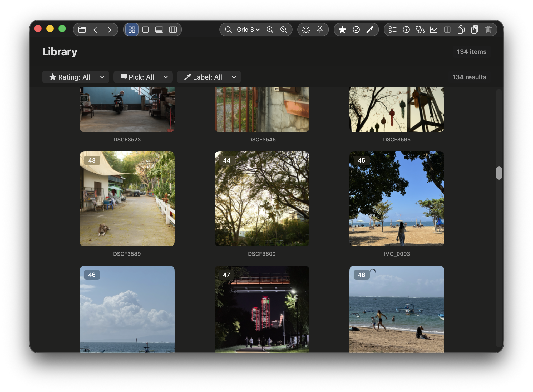Image resolution: width=533 pixels, height=392 pixels.
Task: Open the info panel icon
Action: tap(406, 30)
